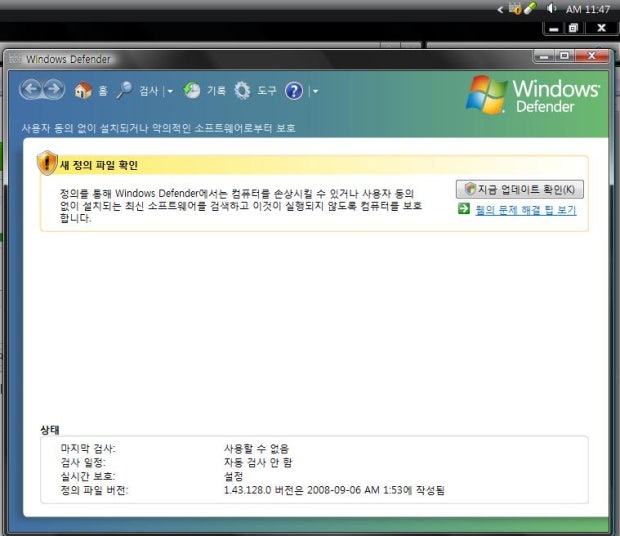Image resolution: width=620 pixels, height=536 pixels.
Task: Minimize the outer black window
Action: [x=554, y=28]
